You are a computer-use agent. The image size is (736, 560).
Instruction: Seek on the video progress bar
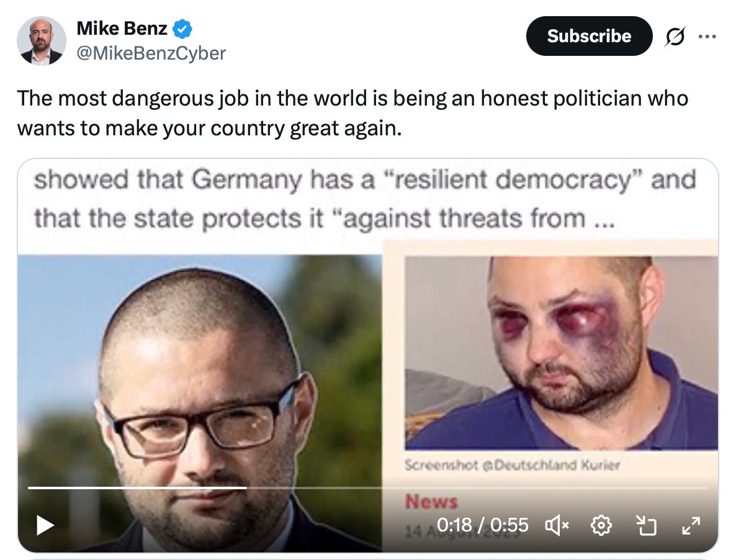367,488
